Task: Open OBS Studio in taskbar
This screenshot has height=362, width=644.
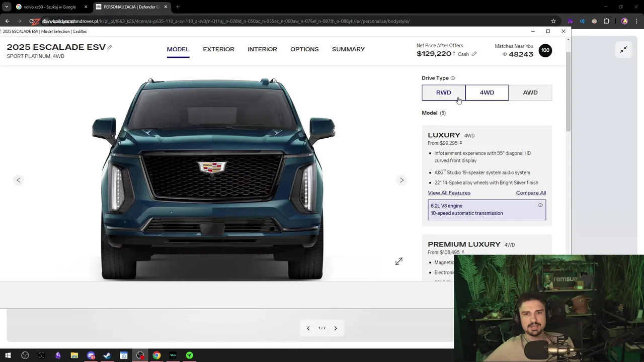Action: point(140,355)
